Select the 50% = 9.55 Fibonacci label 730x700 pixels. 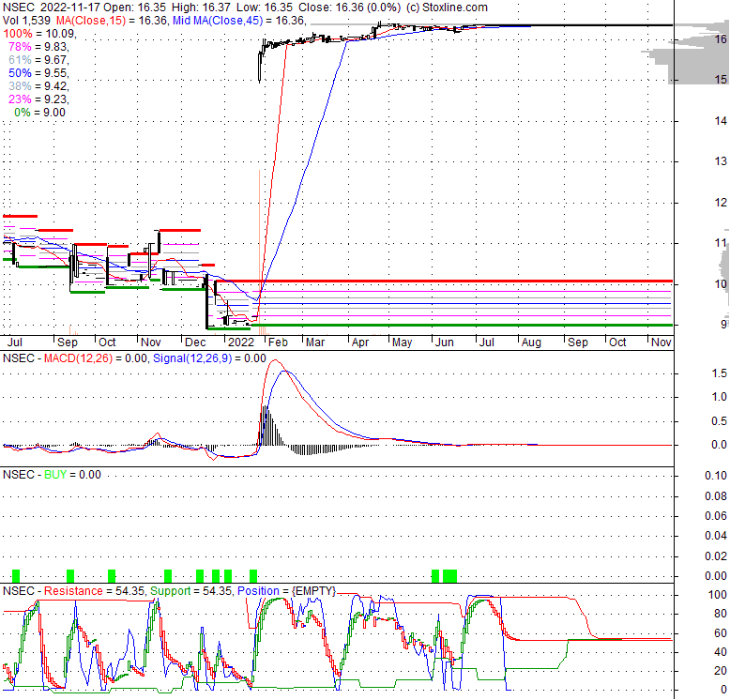click(x=38, y=72)
